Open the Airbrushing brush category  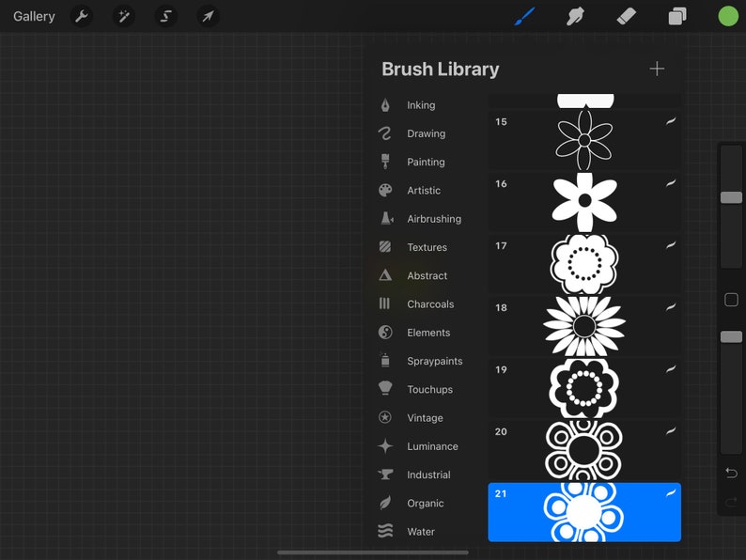(434, 219)
